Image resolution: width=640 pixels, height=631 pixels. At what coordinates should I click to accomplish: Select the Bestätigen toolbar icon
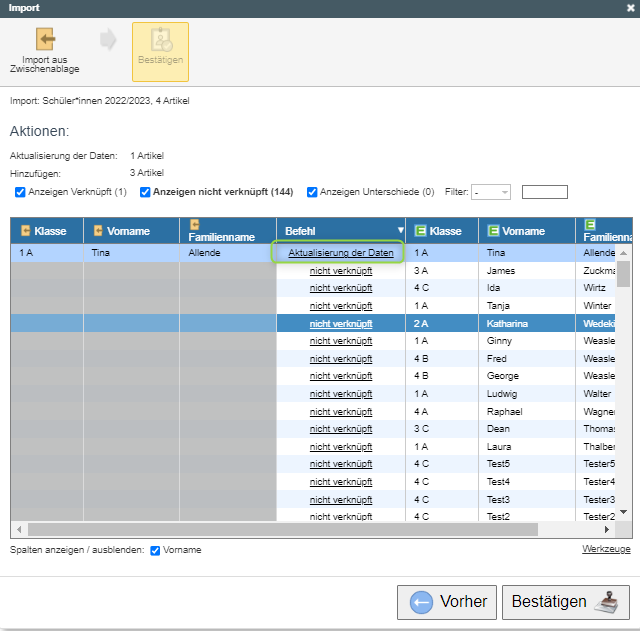(160, 52)
